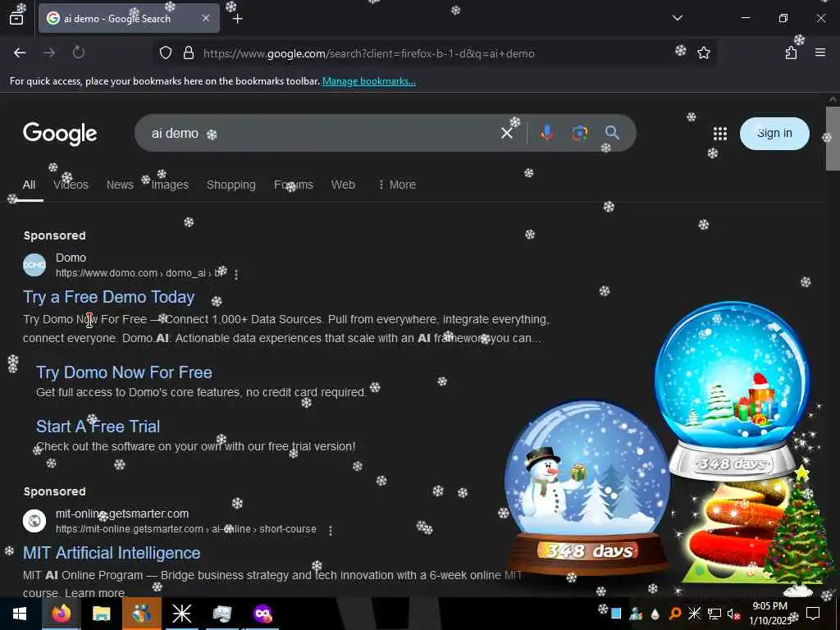This screenshot has height=630, width=840.
Task: Expand the More search filters menu
Action: [x=397, y=185]
